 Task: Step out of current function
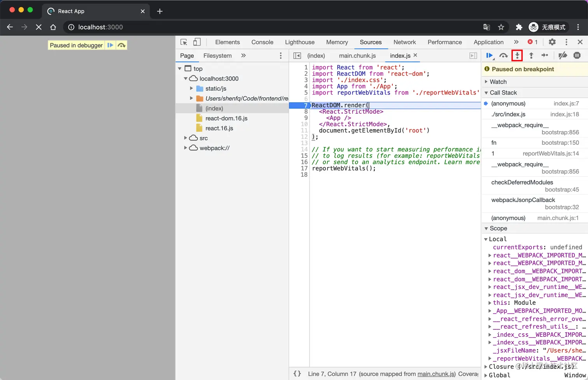point(531,56)
